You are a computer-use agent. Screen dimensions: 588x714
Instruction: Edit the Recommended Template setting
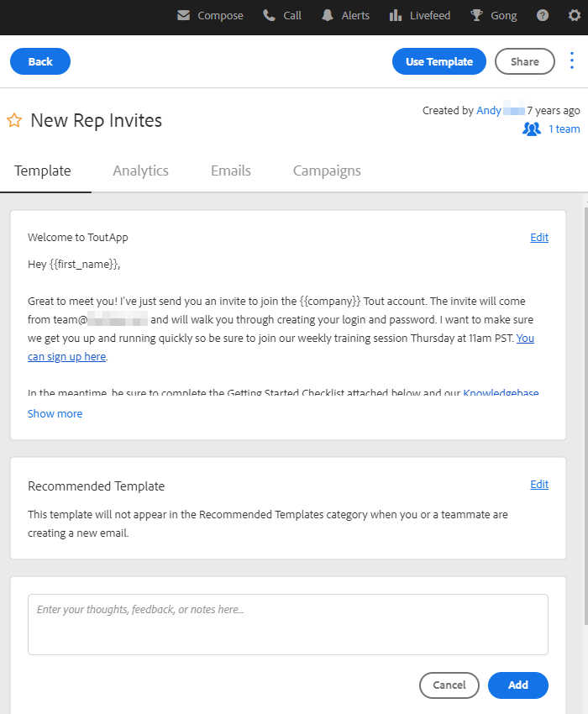[539, 484]
